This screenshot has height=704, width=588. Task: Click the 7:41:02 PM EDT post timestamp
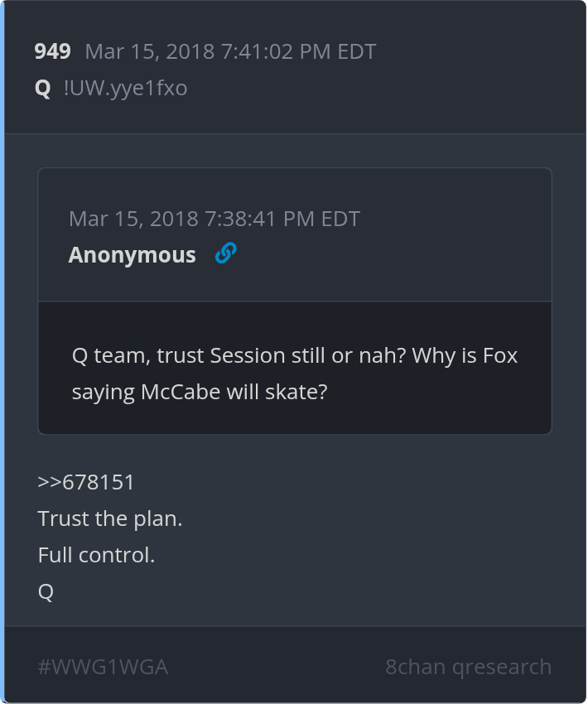pyautogui.click(x=298, y=51)
